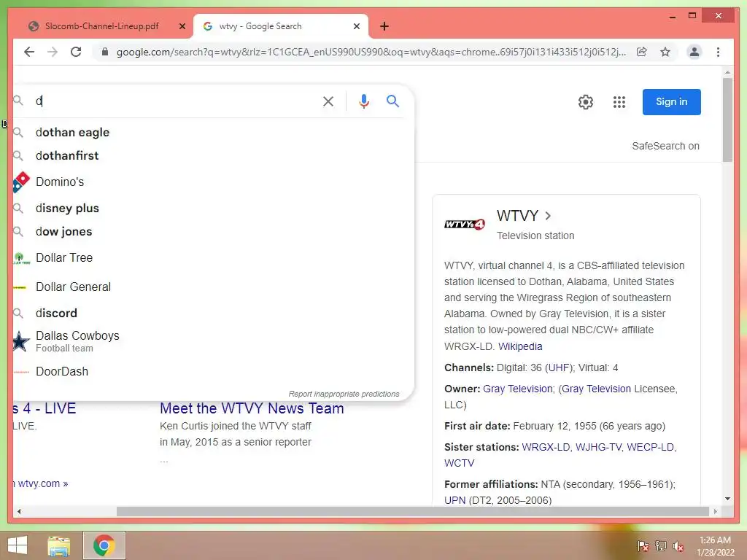Click the vertical scrollbar thumb
Viewport: 747px width, 560px height.
tap(727, 120)
